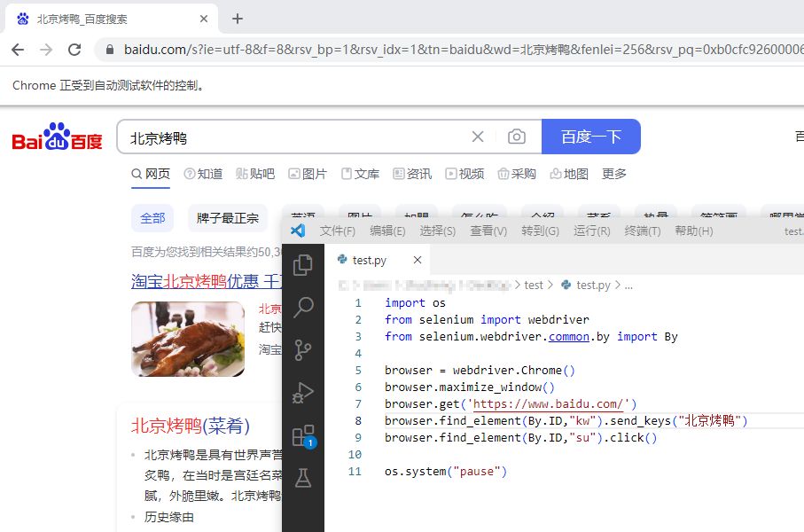Reload the Baidu page in Chrome

pos(74,50)
